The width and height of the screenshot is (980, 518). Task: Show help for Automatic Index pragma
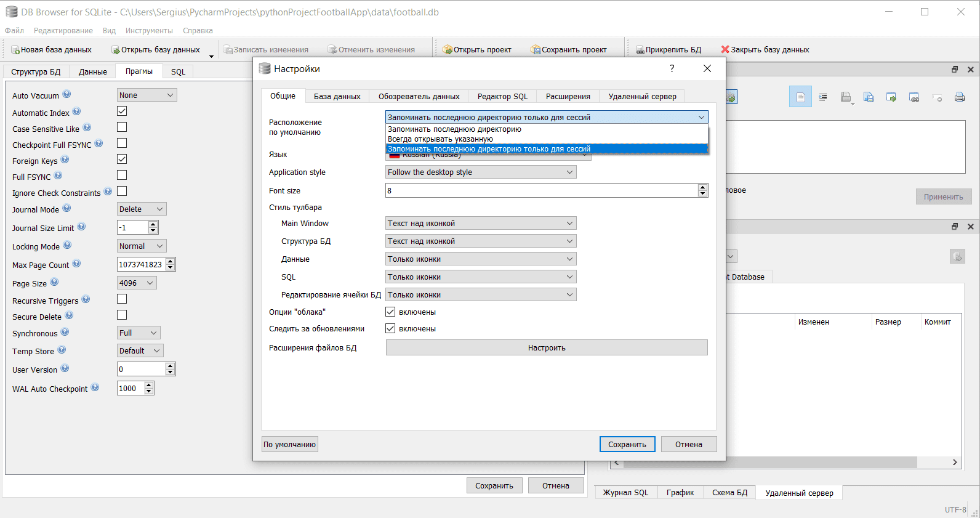pos(76,111)
